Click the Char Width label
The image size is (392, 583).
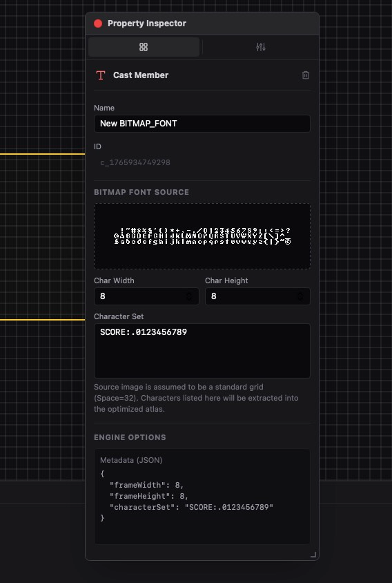114,280
